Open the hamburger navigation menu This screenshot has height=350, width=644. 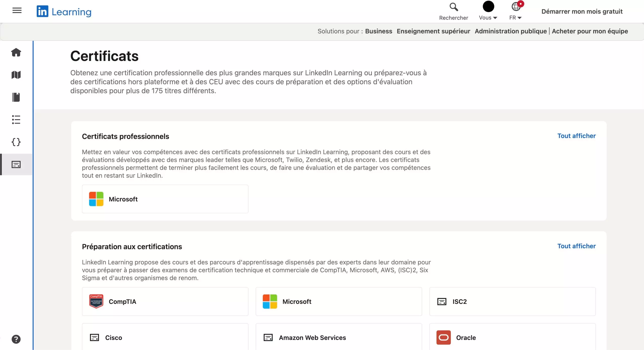point(17,11)
